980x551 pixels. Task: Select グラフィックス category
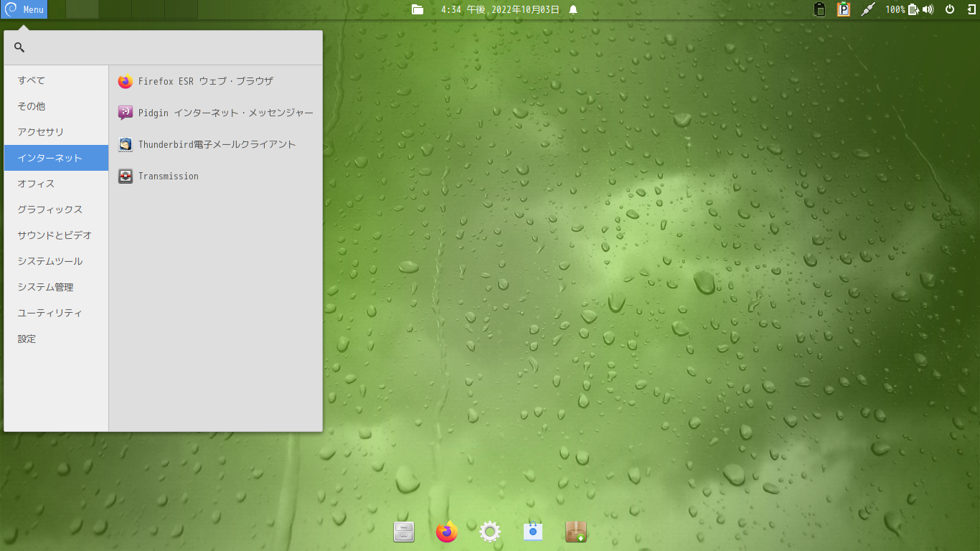[x=56, y=209]
